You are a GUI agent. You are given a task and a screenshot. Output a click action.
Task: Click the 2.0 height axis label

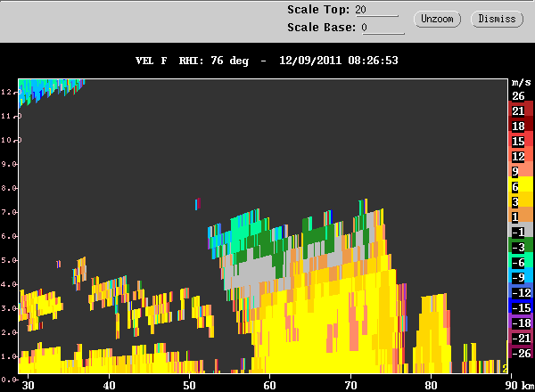pyautogui.click(x=9, y=332)
